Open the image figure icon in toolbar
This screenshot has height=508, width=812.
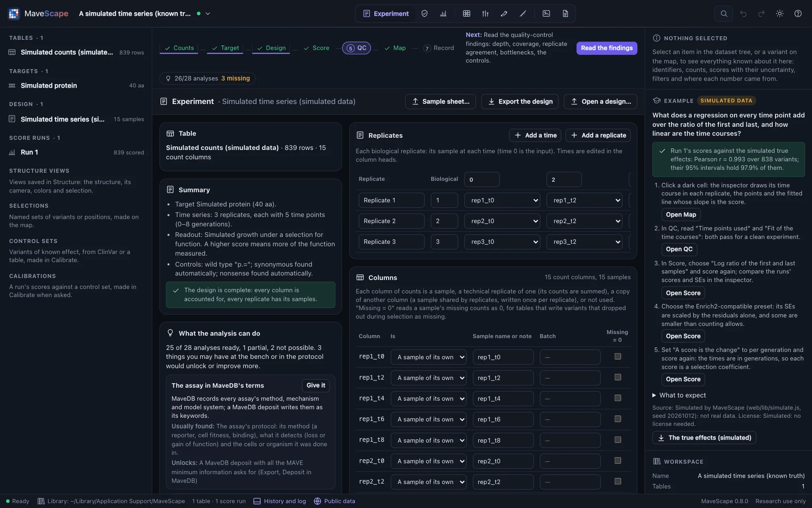pyautogui.click(x=546, y=13)
